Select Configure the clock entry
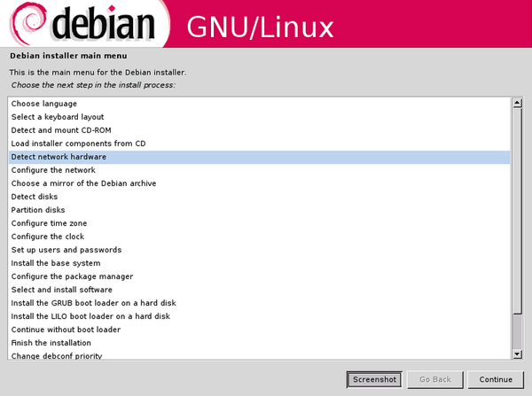 pos(259,237)
